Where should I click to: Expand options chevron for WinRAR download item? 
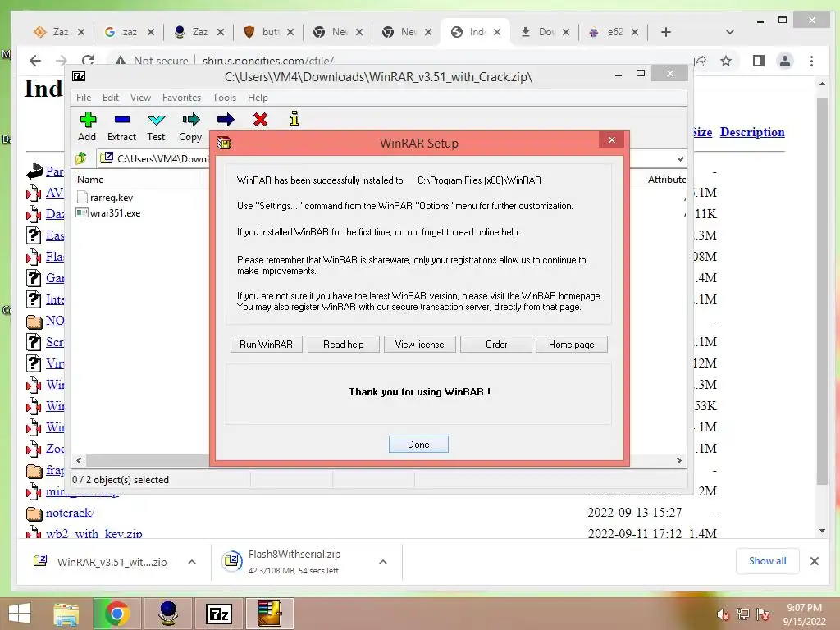(192, 562)
